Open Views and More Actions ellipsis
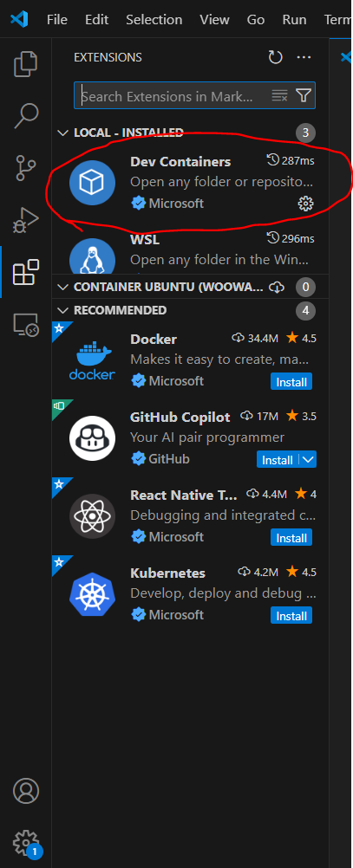 click(x=304, y=57)
